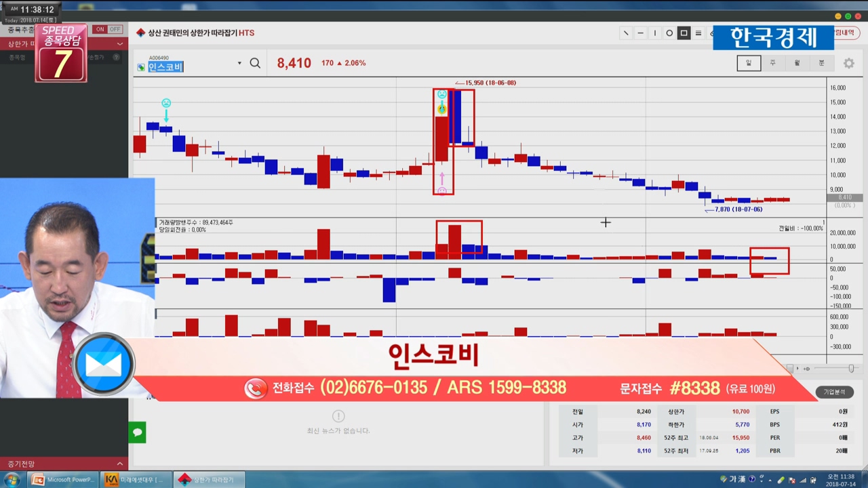Collapse the 상한가 panel chevron
This screenshot has height=488, width=868.
[x=120, y=44]
